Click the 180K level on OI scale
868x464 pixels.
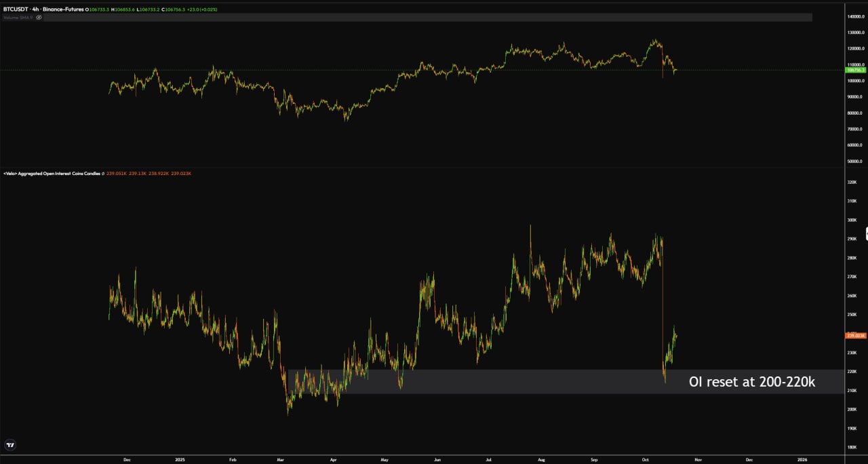852,447
